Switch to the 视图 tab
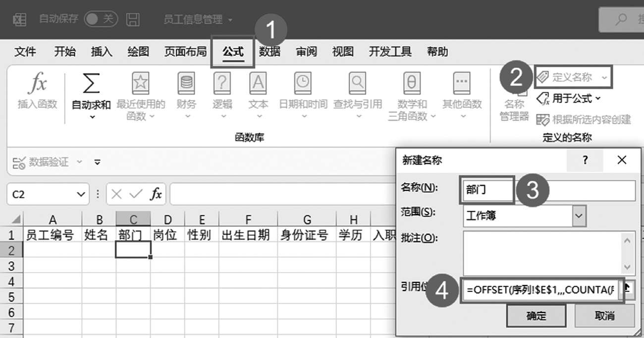The image size is (644, 338). point(343,51)
